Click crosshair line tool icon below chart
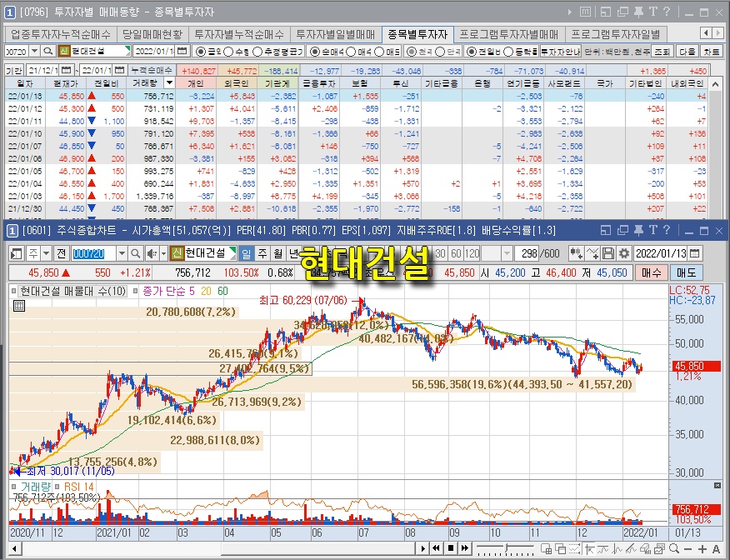730x560 pixels. [589, 549]
